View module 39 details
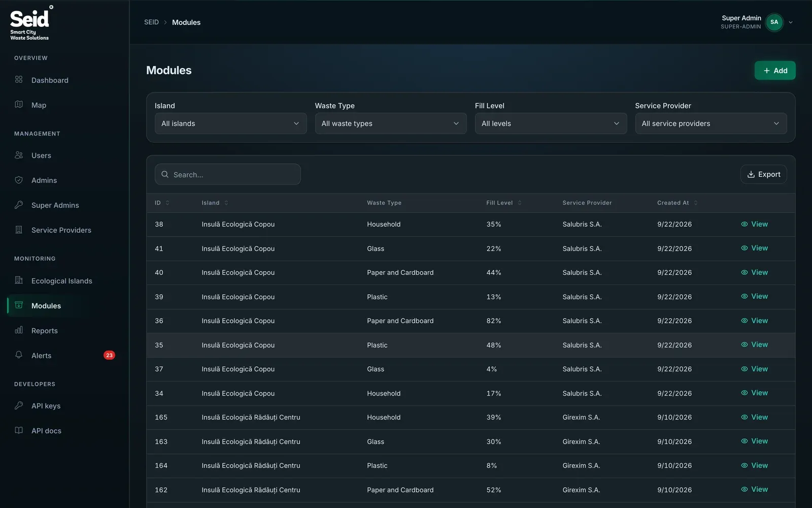Viewport: 812px width, 508px height. (755, 296)
